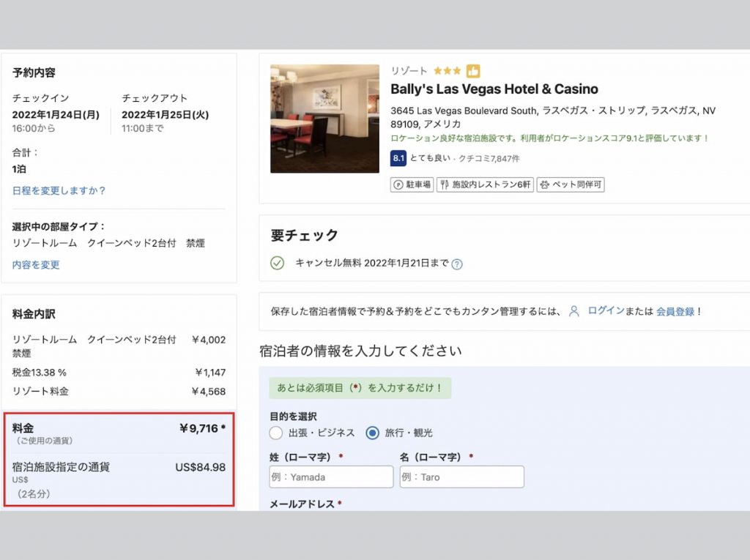The height and width of the screenshot is (560, 750).
Task: Click the 要チェック heading
Action: [304, 235]
